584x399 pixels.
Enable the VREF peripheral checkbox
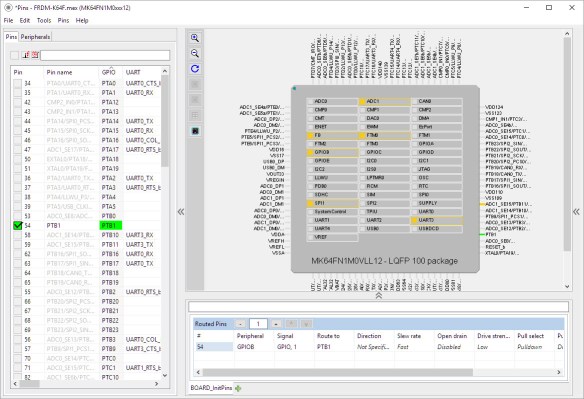click(310, 237)
